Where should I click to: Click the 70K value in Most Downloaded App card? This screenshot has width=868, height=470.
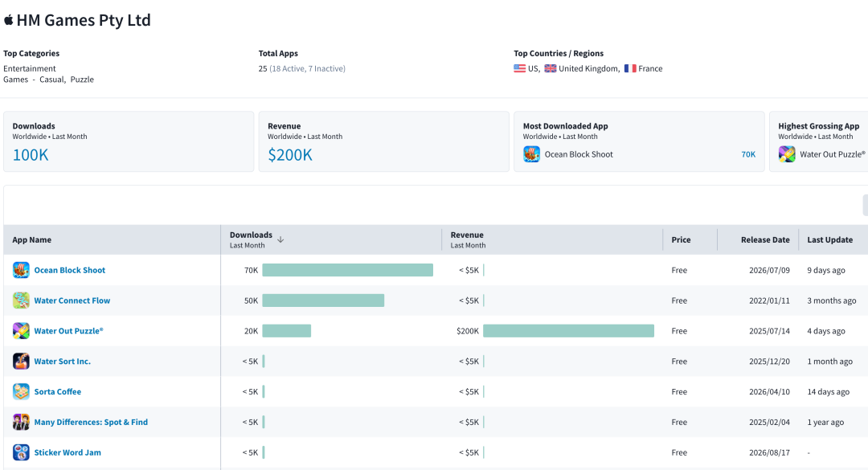pos(748,154)
